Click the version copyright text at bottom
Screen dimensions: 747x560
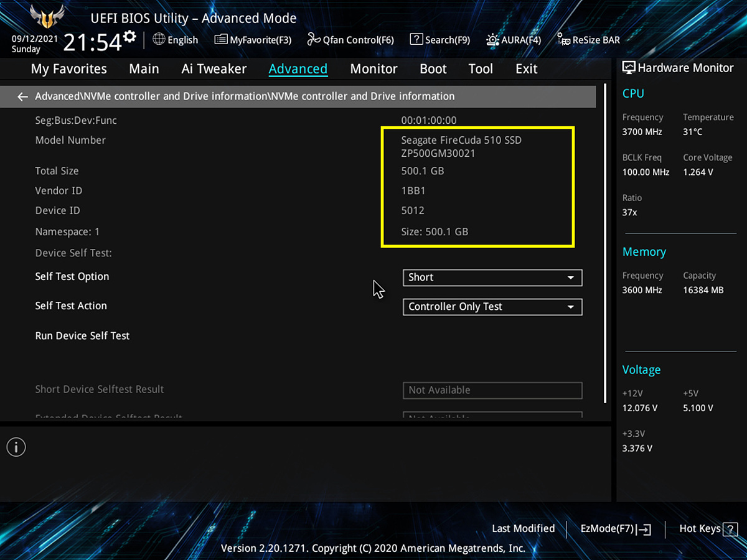pos(374,548)
